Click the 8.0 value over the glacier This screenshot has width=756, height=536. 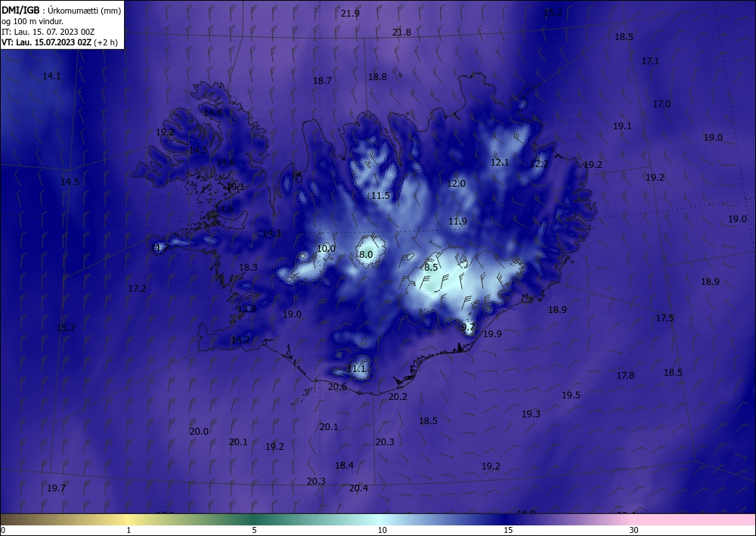point(366,255)
